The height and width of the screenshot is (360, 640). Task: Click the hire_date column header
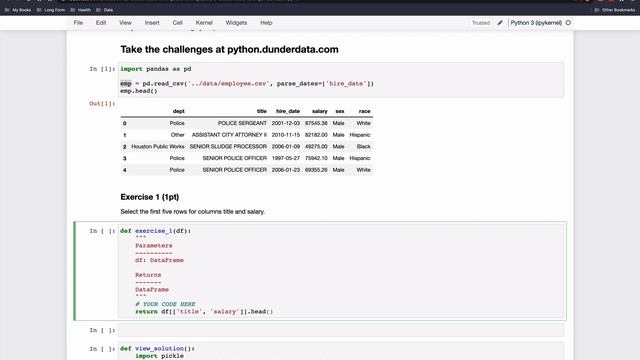288,111
